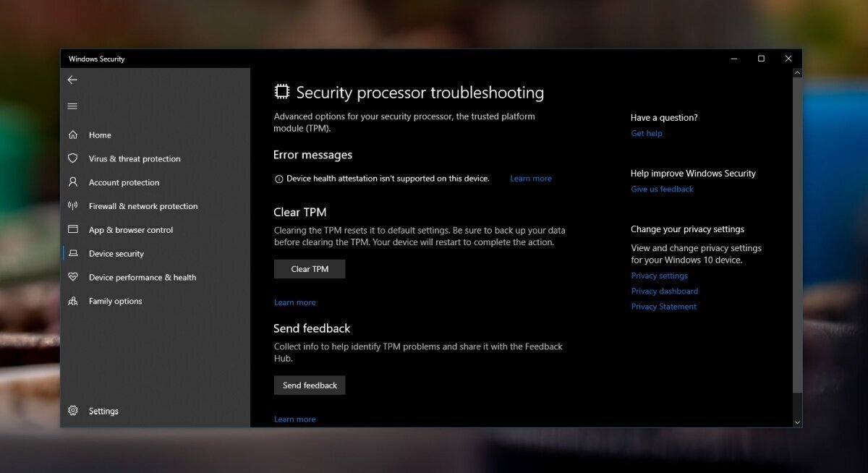Click the App & browser control icon
Image resolution: width=868 pixels, height=473 pixels.
(73, 229)
